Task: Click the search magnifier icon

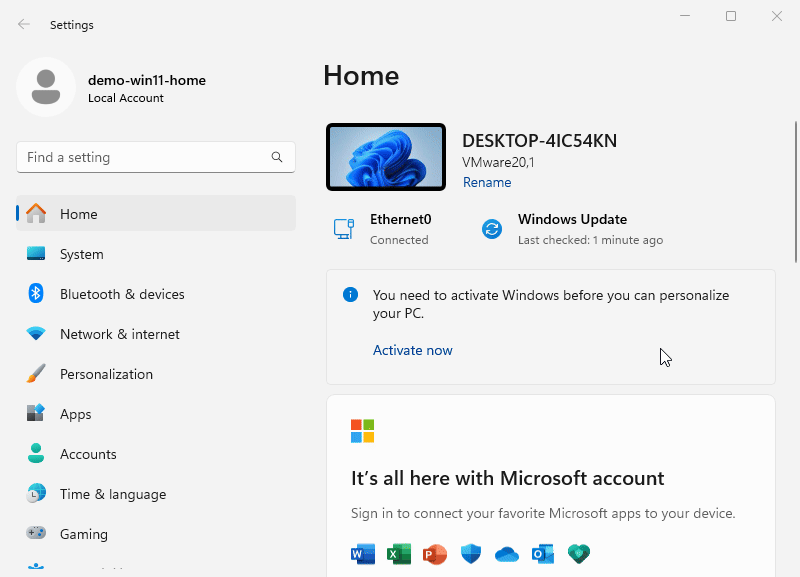Action: [277, 157]
